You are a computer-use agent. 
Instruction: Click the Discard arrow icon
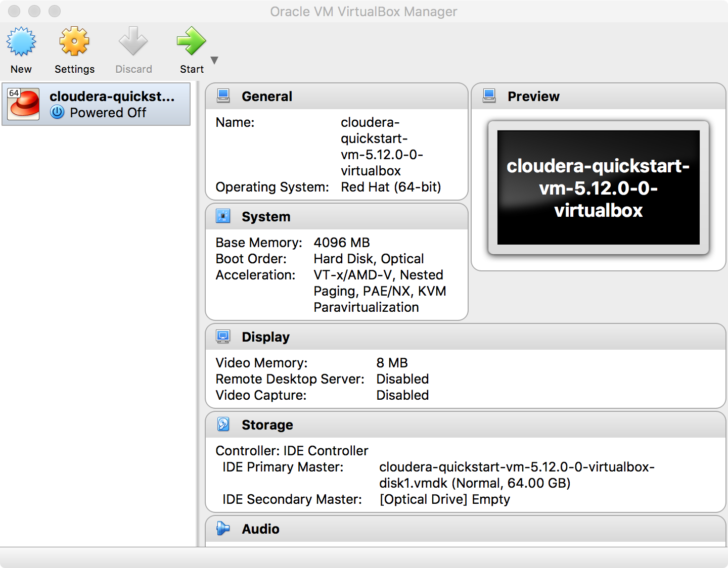[x=133, y=42]
